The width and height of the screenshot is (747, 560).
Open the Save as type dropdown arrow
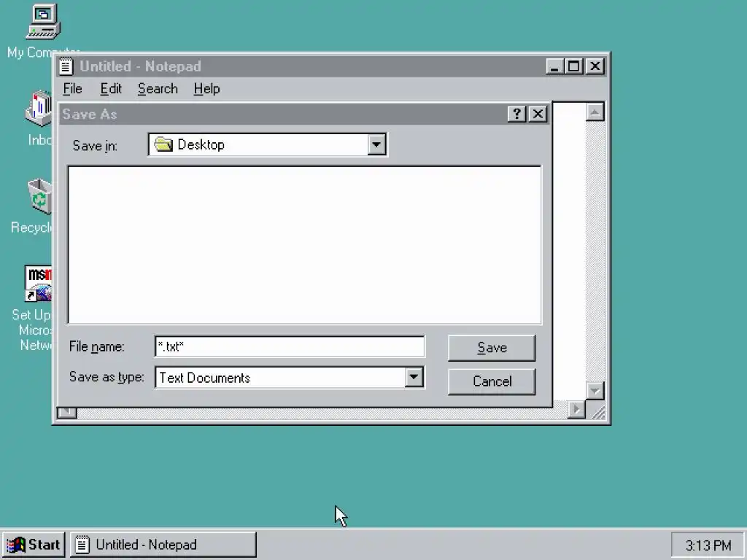[x=414, y=378]
